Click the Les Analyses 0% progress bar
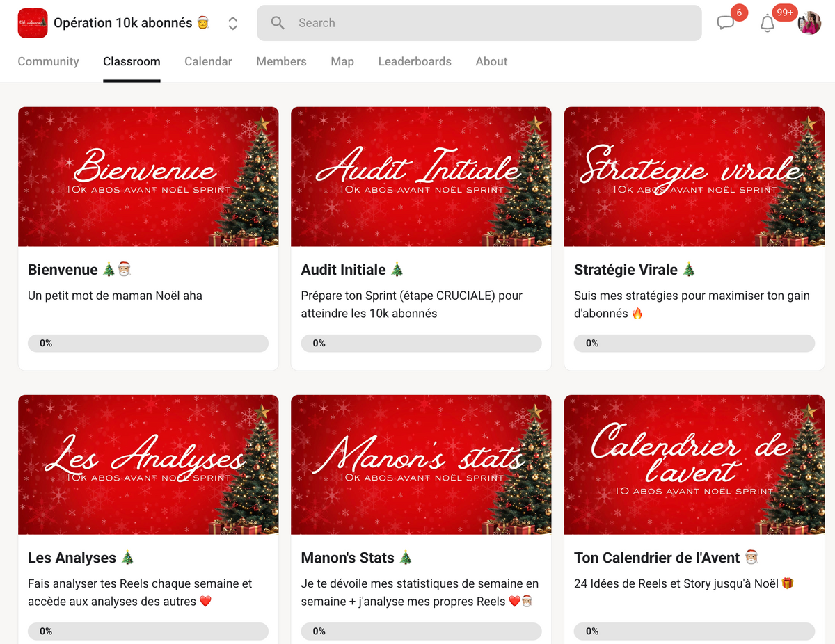 148,631
